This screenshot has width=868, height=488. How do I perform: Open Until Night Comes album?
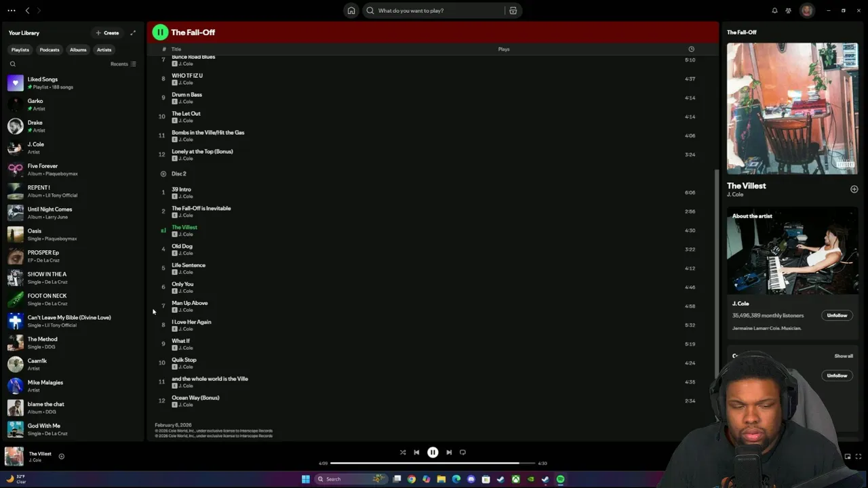tap(73, 213)
